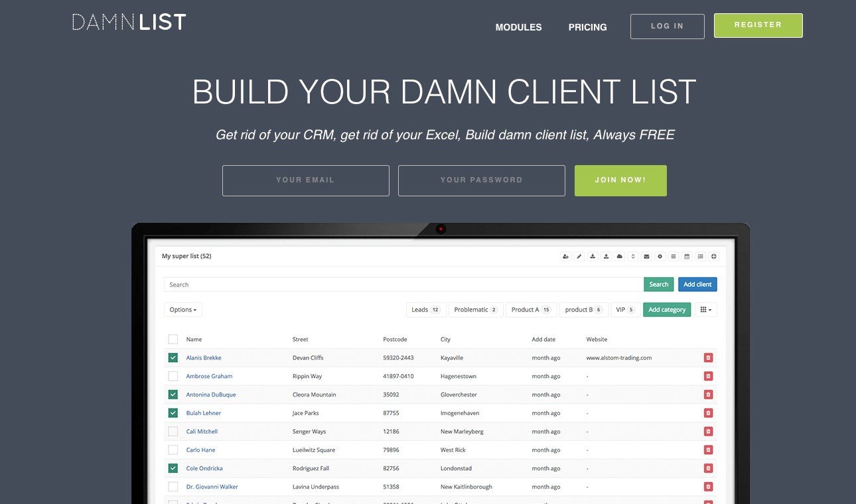Image resolution: width=856 pixels, height=504 pixels.
Task: Click the pencil edit icon in the toolbar
Action: click(579, 256)
